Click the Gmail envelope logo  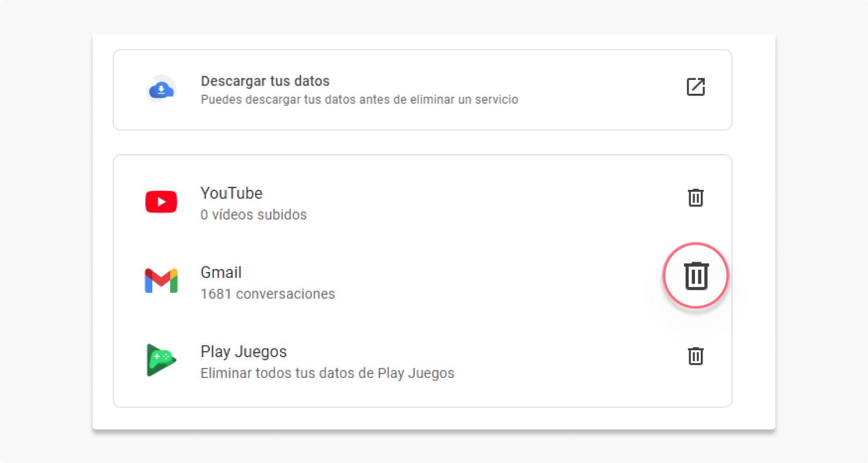pos(161,281)
